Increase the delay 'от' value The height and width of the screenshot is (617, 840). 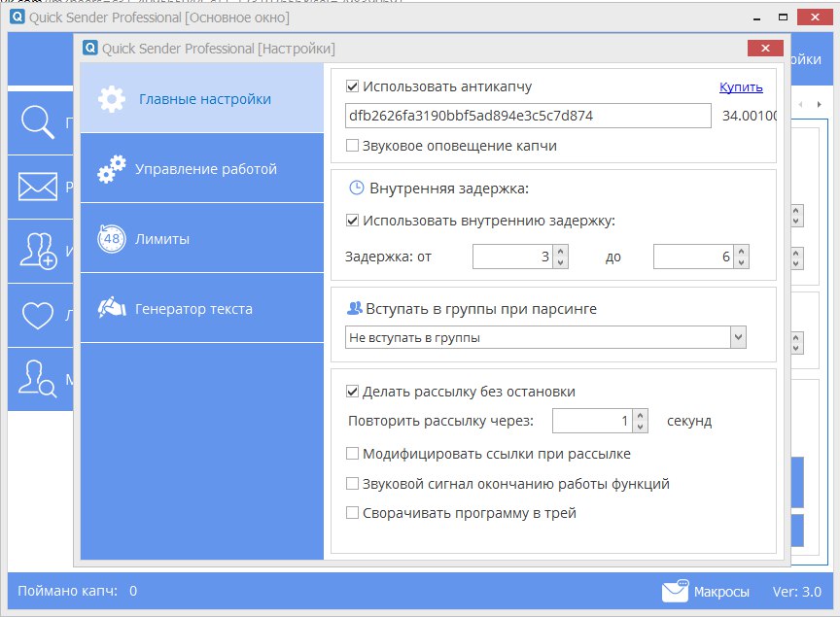coord(560,251)
